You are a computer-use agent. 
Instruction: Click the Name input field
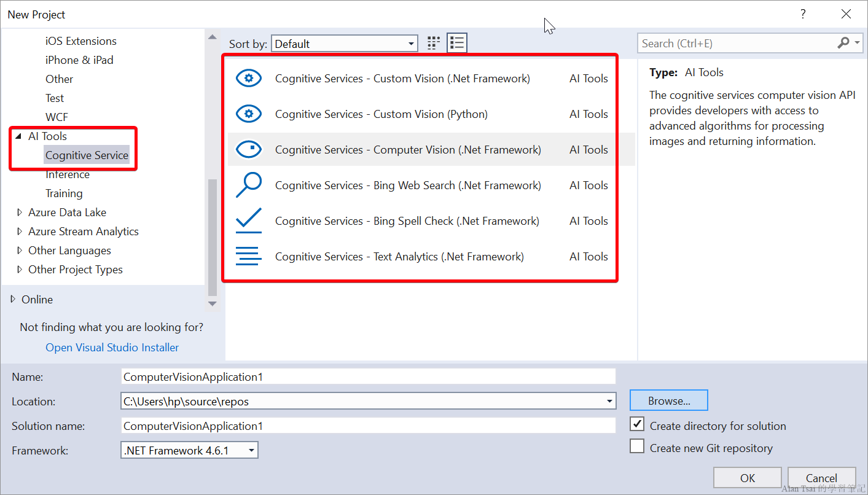(x=368, y=376)
